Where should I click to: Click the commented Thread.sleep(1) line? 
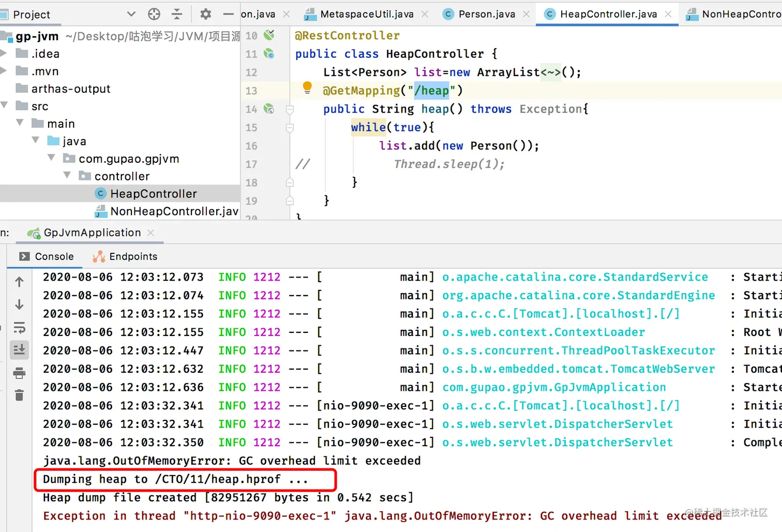(449, 164)
